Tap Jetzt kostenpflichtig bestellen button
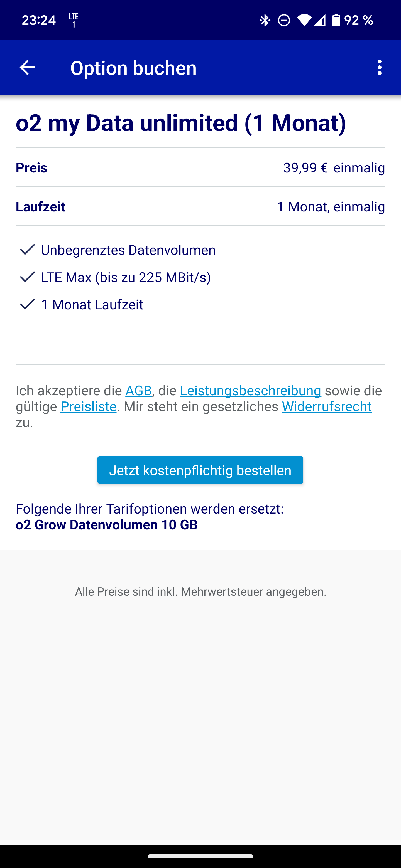Viewport: 401px width, 868px height. 200,470
